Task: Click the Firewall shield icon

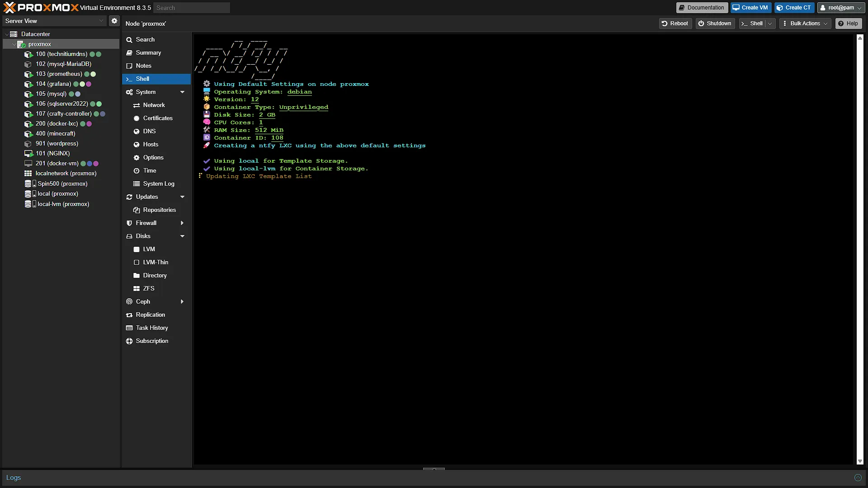Action: (129, 223)
